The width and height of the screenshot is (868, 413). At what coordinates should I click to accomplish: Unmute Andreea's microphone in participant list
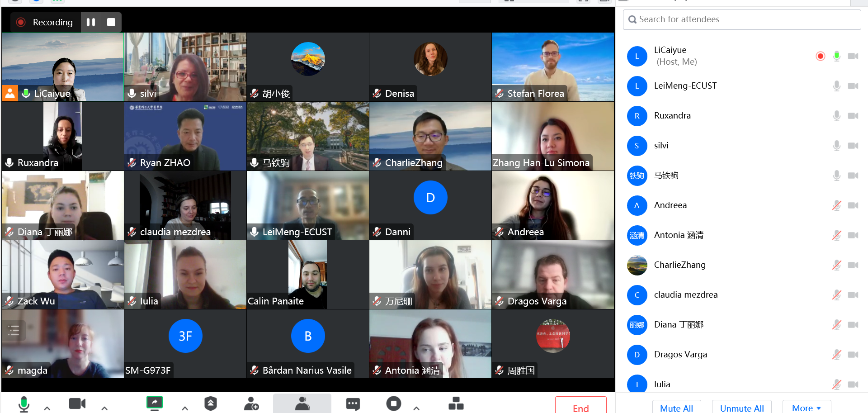836,205
